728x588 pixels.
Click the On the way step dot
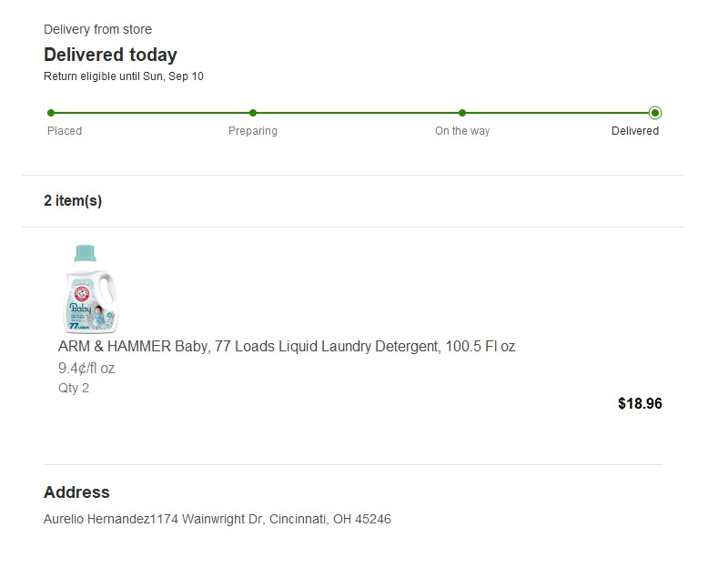pos(462,113)
